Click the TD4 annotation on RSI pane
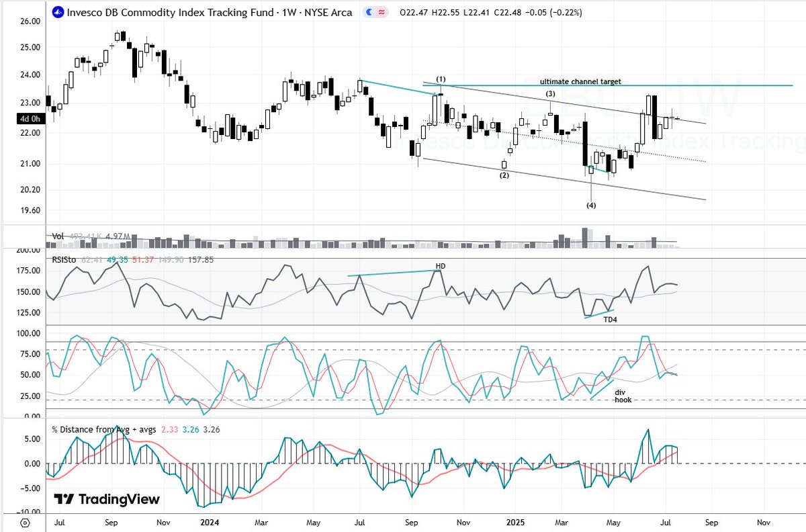Viewport: 806px width, 532px height. pyautogui.click(x=610, y=319)
